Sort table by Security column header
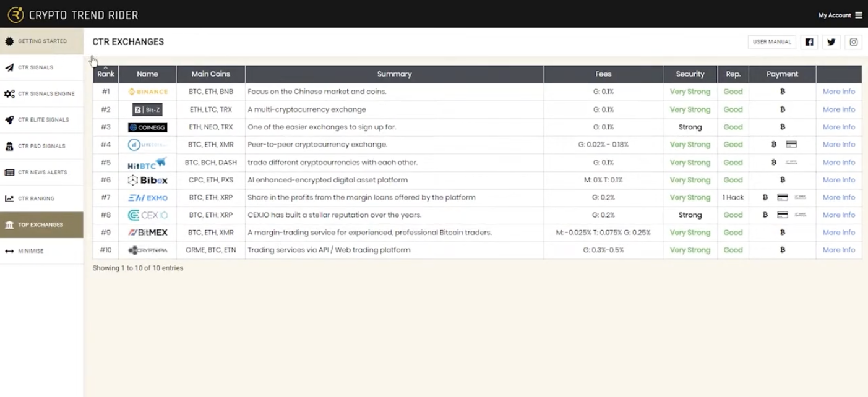The image size is (868, 397). [x=690, y=74]
